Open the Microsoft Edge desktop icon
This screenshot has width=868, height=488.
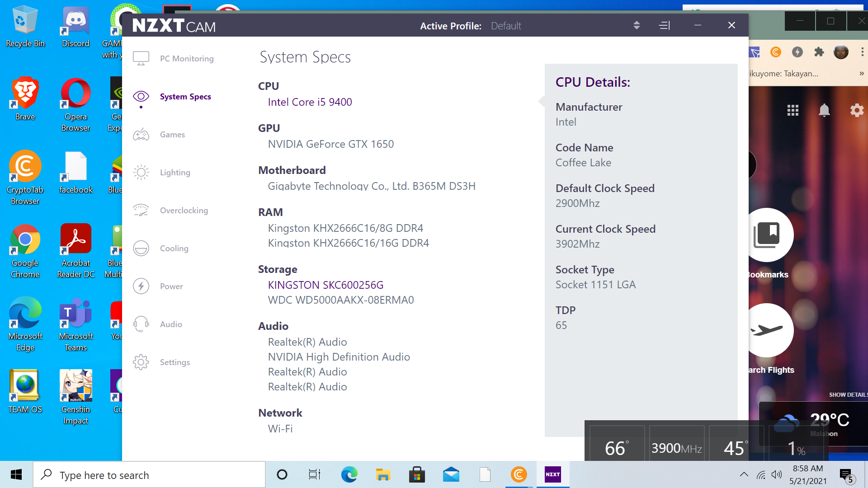(x=25, y=324)
